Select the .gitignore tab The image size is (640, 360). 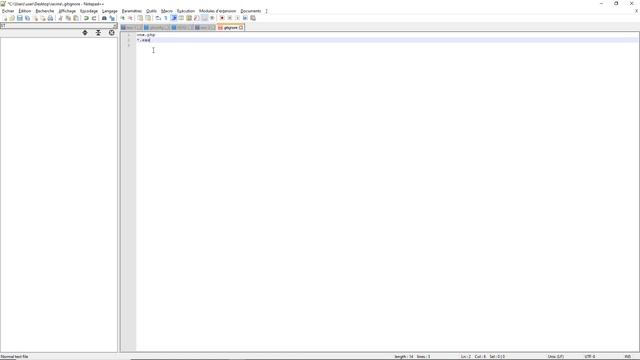[230, 27]
